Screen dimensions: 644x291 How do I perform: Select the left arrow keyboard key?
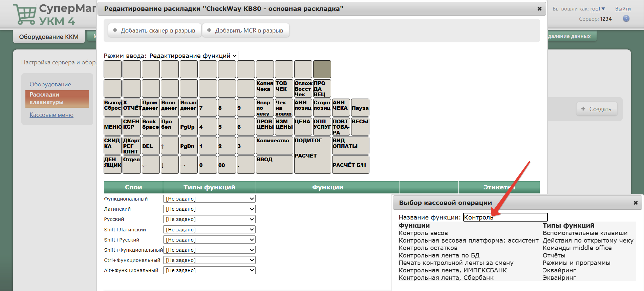coord(151,165)
